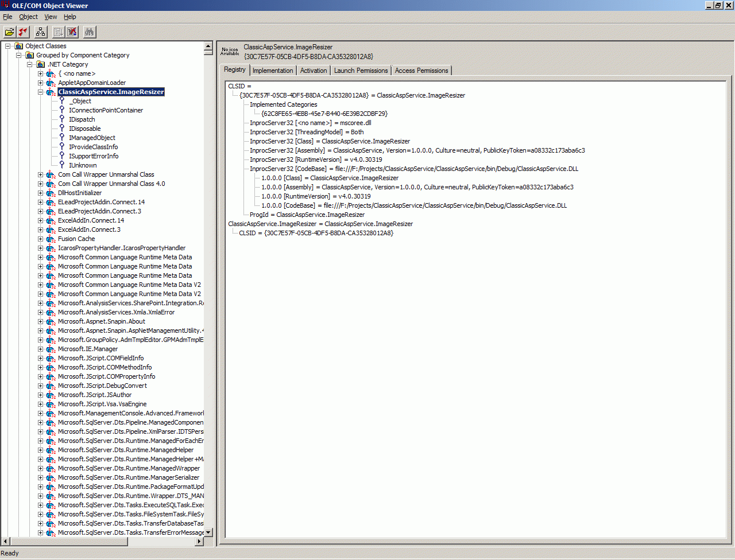Viewport: 735px width, 560px height.
Task: Expand the { <no name> class node
Action: tap(41, 73)
